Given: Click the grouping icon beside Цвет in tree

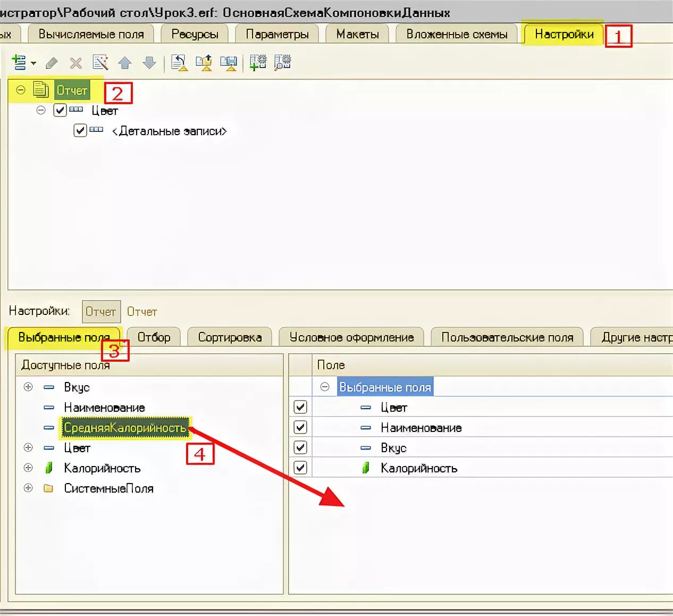Looking at the screenshot, I should (76, 110).
